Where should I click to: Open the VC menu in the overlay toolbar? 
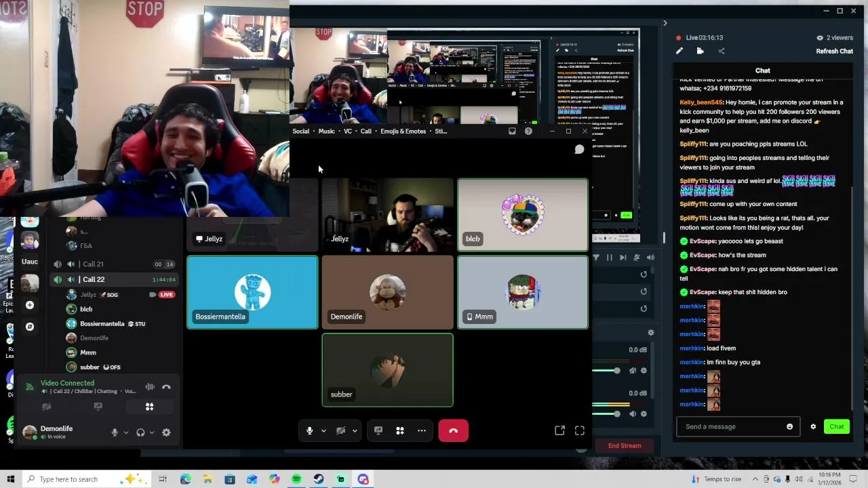pyautogui.click(x=348, y=131)
